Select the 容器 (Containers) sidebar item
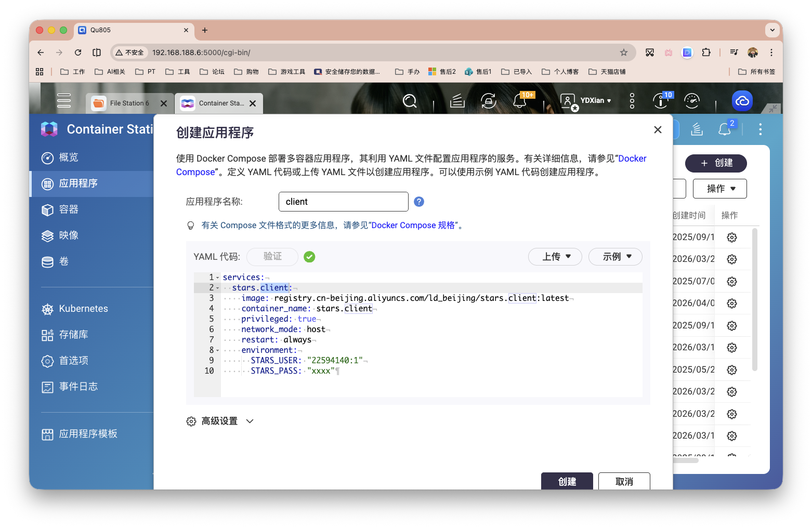 coord(68,209)
